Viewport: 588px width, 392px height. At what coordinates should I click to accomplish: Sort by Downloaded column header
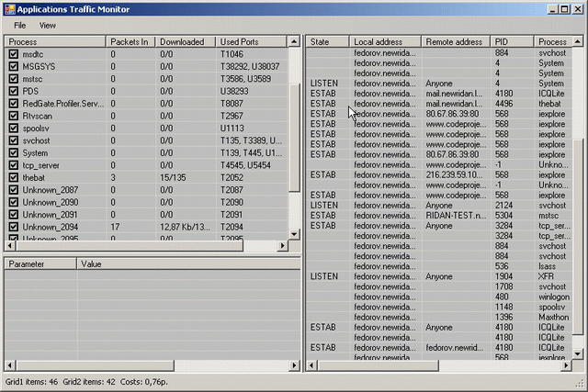[x=186, y=41]
